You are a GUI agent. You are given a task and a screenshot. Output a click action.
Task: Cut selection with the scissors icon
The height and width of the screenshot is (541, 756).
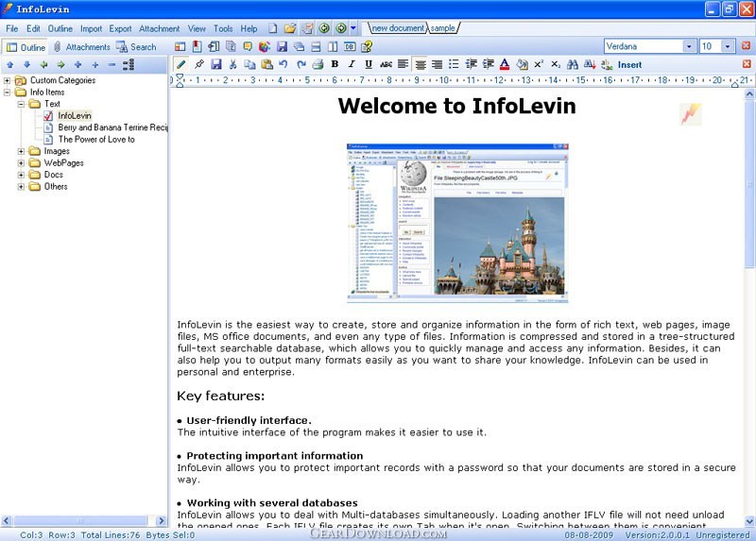pos(232,64)
